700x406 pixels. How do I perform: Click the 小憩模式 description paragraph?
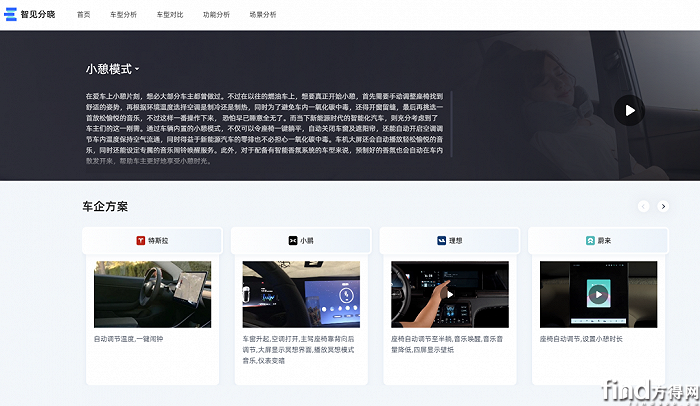[265, 128]
